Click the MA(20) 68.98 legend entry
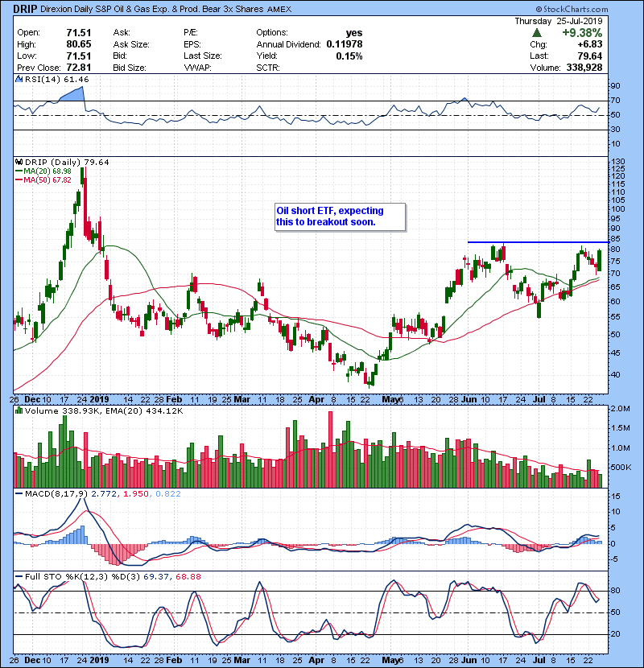 pos(43,171)
